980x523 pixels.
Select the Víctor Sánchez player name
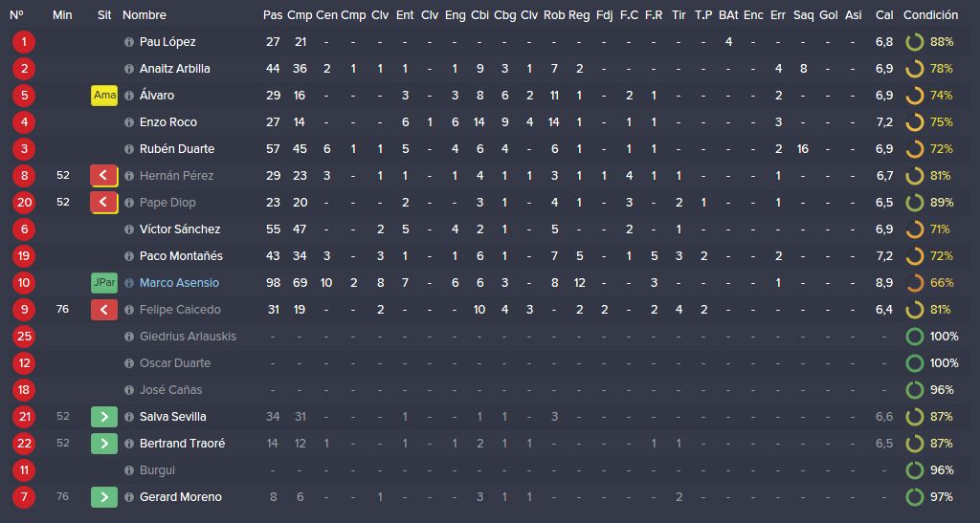(180, 229)
